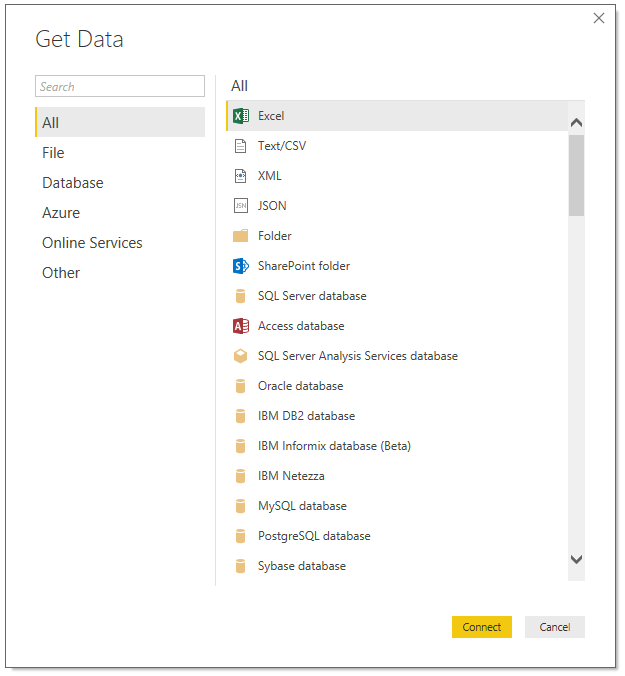Viewport: 625px width, 676px height.
Task: Choose the MySQL database cylinder icon
Action: (x=241, y=506)
